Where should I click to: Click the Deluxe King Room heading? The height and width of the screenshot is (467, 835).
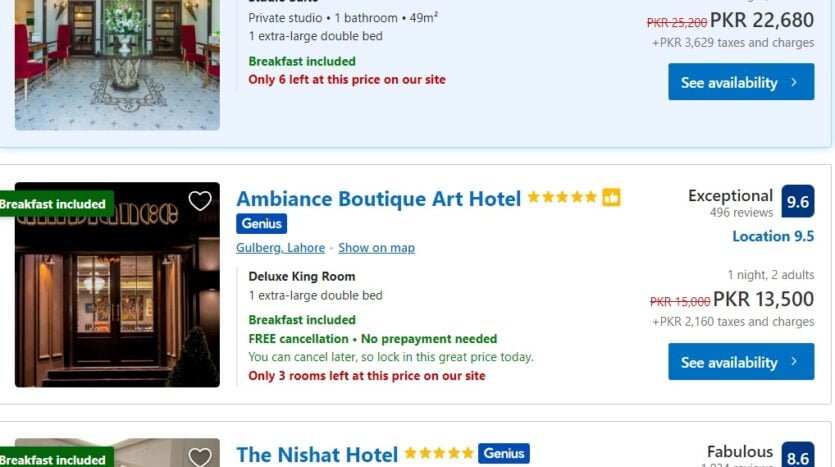click(x=302, y=276)
